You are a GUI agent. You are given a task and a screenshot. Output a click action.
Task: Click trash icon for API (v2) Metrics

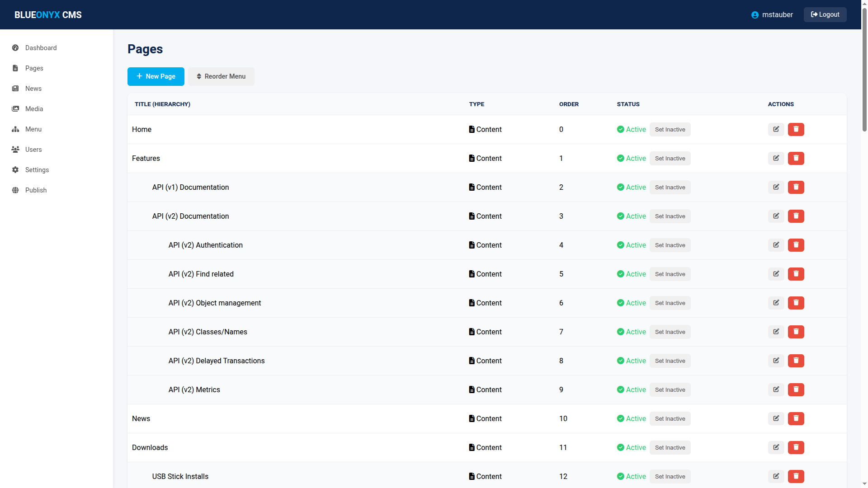(796, 389)
